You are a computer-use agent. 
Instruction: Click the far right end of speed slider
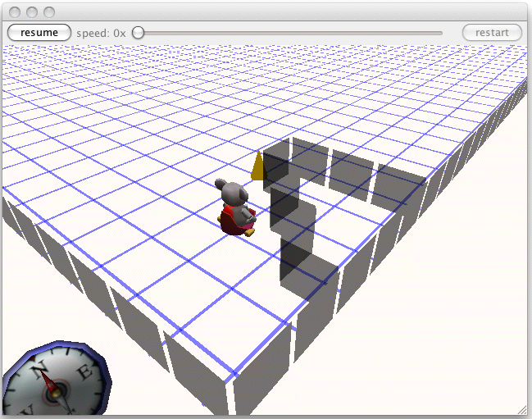(441, 33)
